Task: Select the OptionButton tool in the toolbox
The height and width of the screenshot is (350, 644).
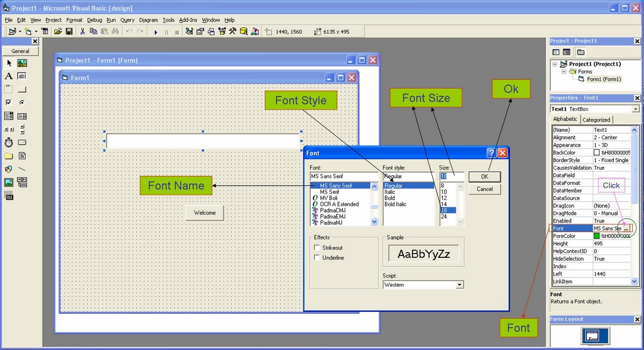Action: (22, 103)
